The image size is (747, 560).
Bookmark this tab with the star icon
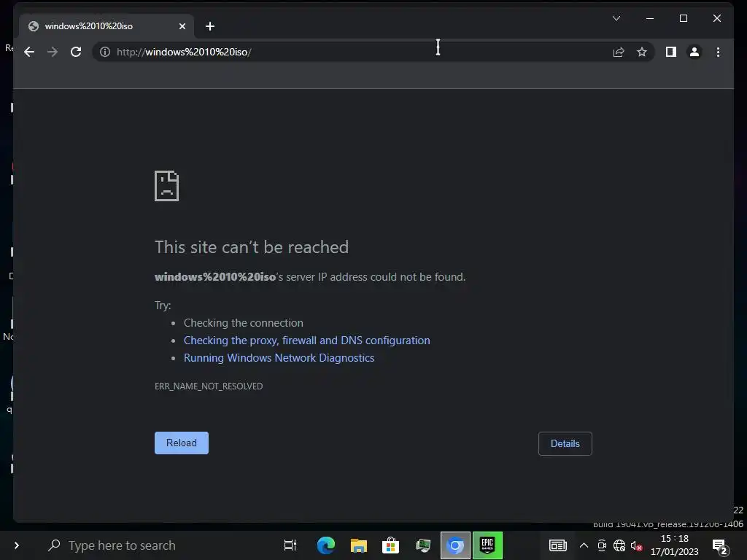(x=642, y=52)
